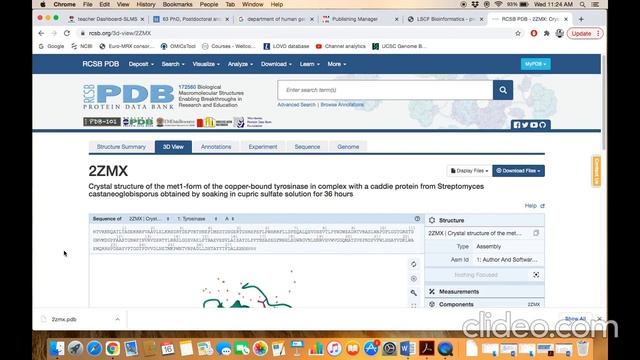Click the help icon in sequence panel header
This screenshot has width=640, height=360.
417,219
